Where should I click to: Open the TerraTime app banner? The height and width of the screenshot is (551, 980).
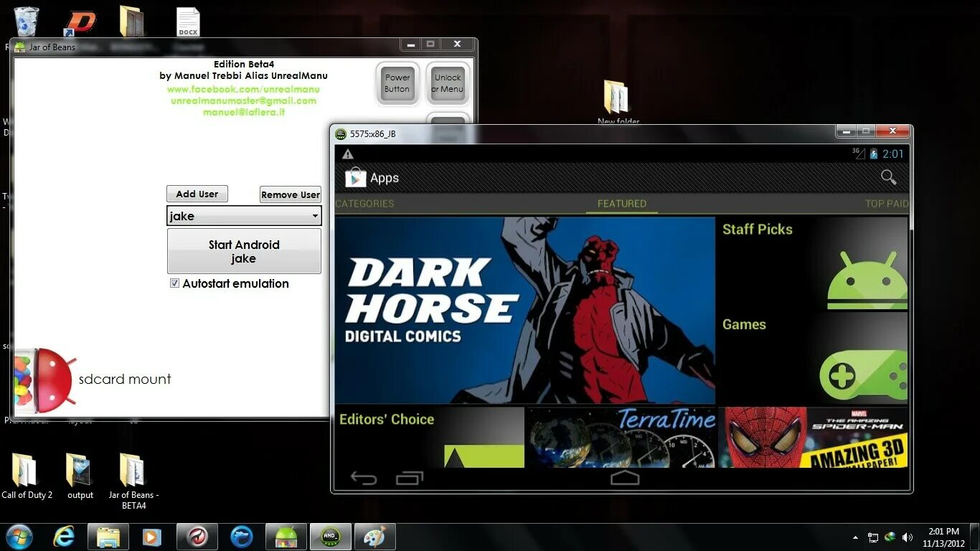tap(621, 438)
